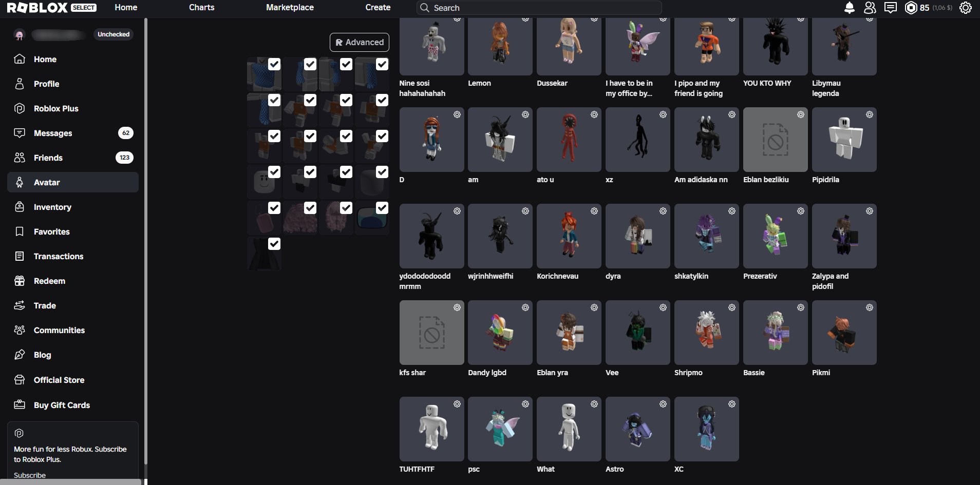980x485 pixels.
Task: Click the Robux balance icon
Action: tap(911, 8)
